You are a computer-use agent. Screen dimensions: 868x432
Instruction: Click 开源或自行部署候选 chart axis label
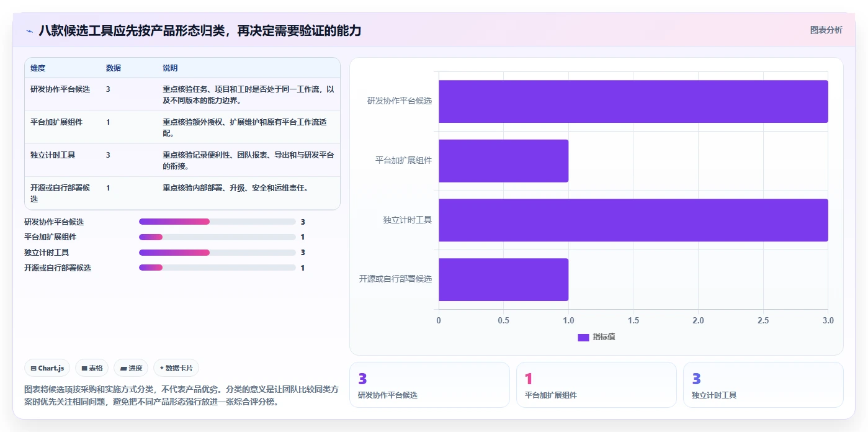[x=395, y=279]
